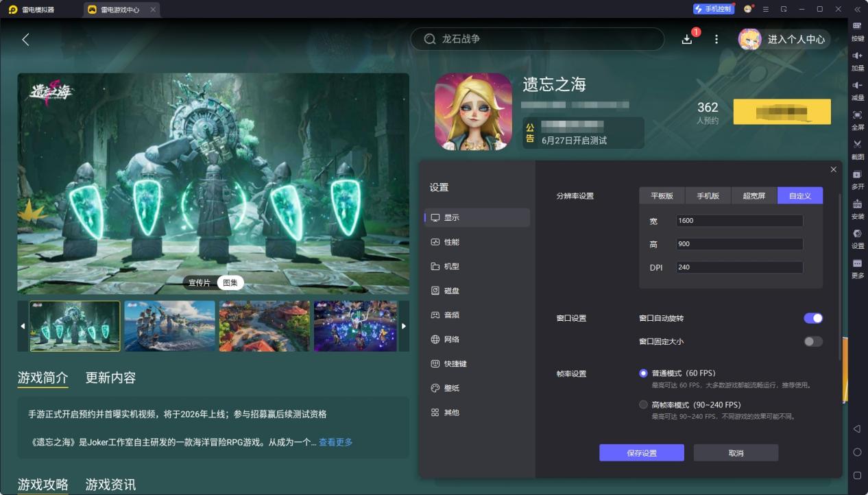Click the 保存设置 button
This screenshot has width=868, height=495.
[x=642, y=453]
